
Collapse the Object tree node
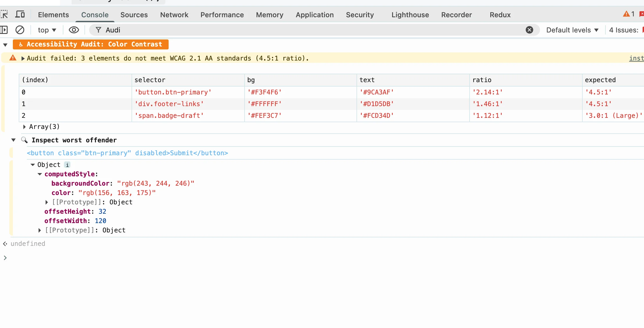pos(33,165)
